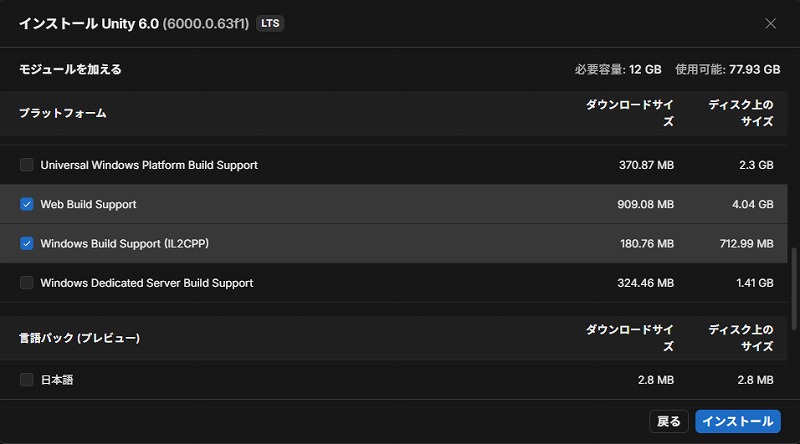Click the インストール button
Viewport: 800px width, 444px height.
tap(737, 421)
